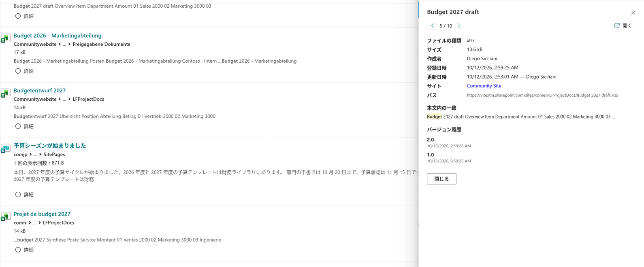Open the Community Site link
Screen dimensions: 644x267
484,86
